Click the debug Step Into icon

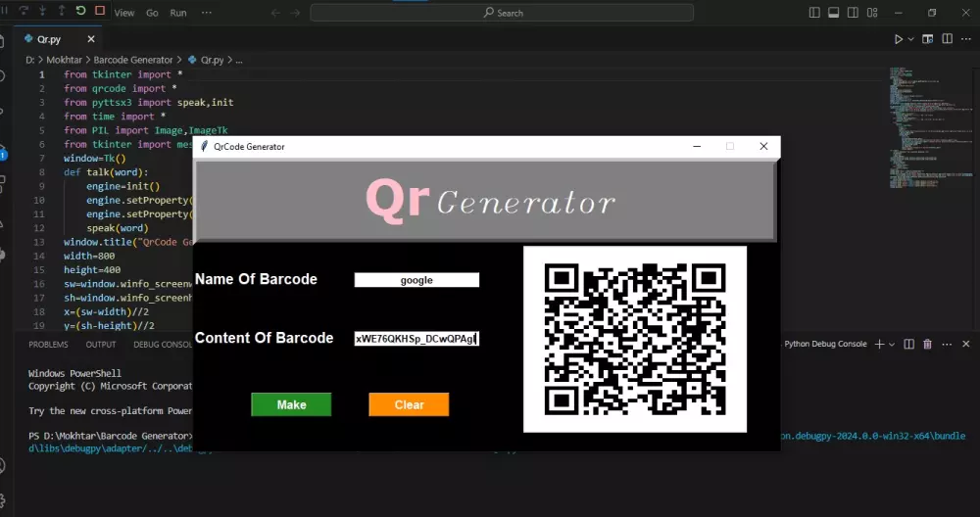tap(44, 11)
